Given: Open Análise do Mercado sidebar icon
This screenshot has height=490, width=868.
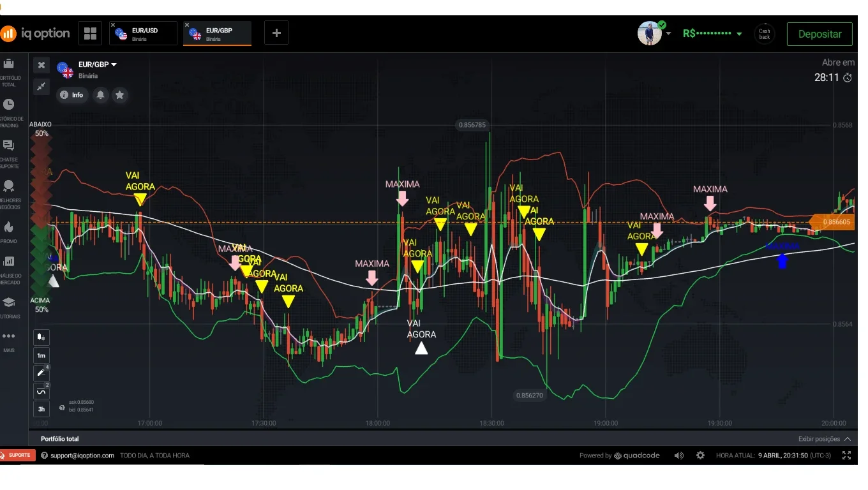Looking at the screenshot, I should click(x=9, y=262).
